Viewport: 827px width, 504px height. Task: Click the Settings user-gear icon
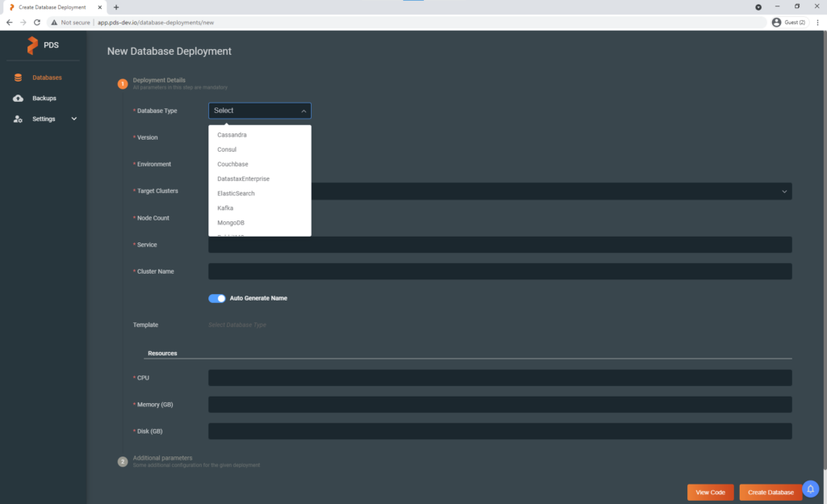click(x=18, y=119)
